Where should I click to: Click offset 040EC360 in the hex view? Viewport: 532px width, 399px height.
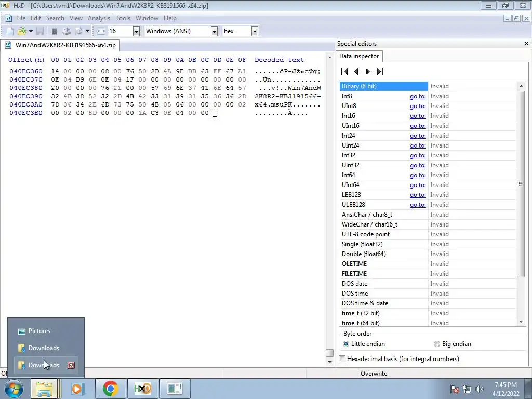tap(26, 71)
